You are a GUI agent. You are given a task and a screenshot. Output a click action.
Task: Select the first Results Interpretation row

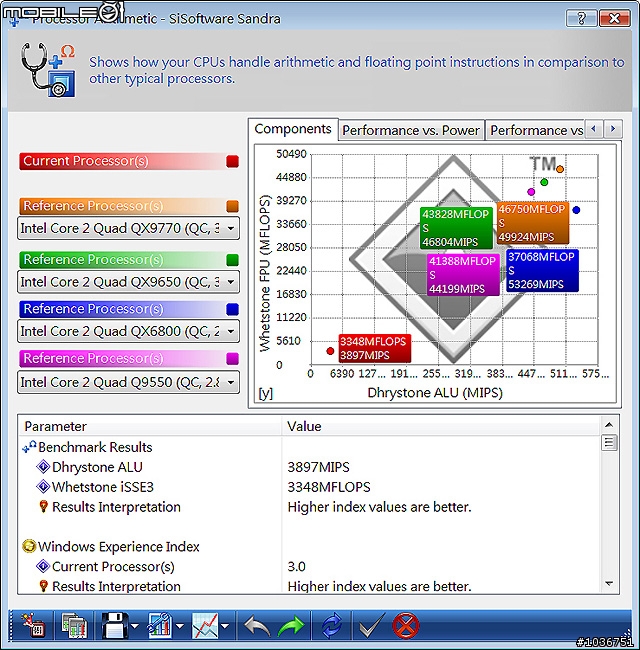pos(309,507)
